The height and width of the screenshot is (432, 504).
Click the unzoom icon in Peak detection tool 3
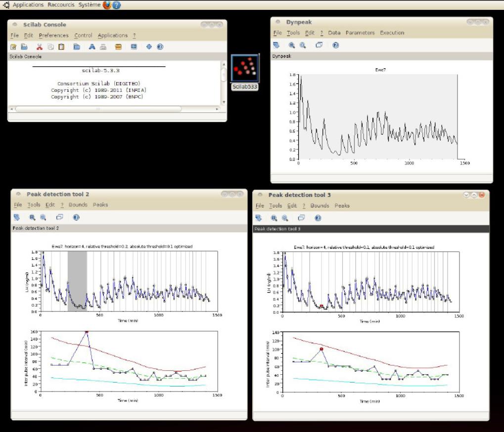[285, 218]
